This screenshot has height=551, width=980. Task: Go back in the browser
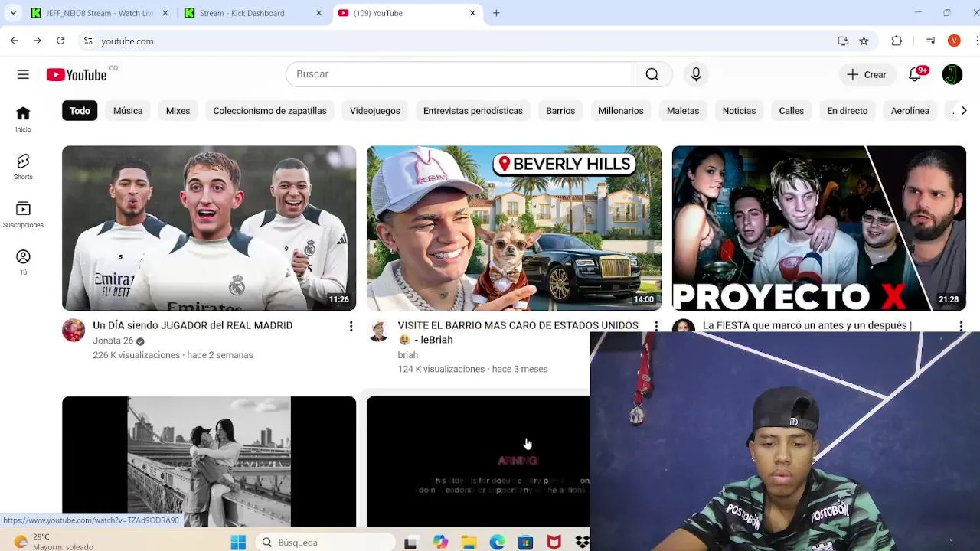tap(14, 41)
